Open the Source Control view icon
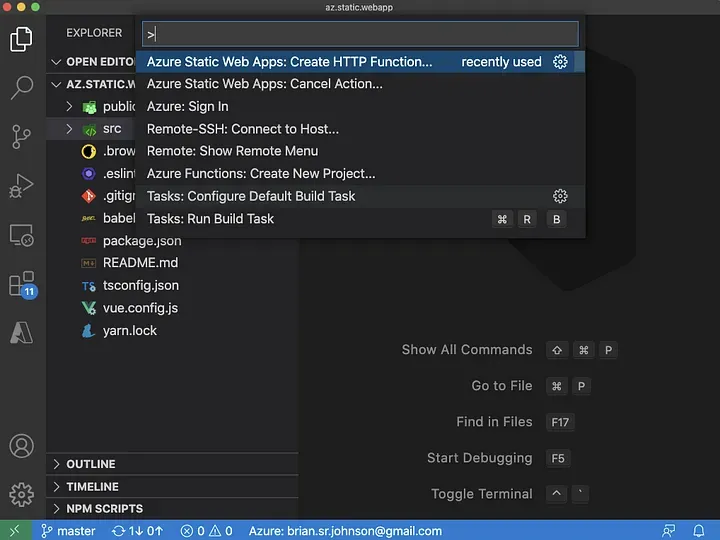 pos(21,136)
